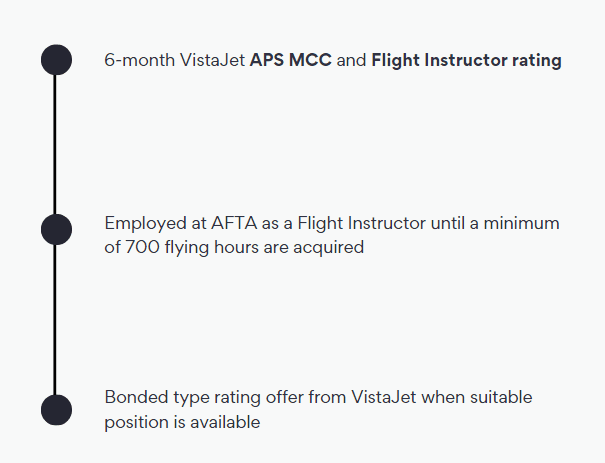Click the word minimum in second step
This screenshot has width=605, height=463.
pyautogui.click(x=521, y=223)
